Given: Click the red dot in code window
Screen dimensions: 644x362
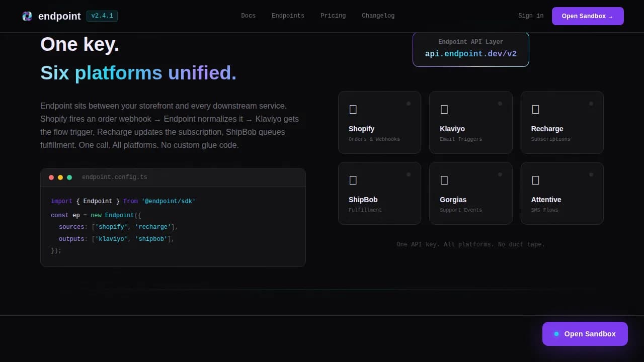Looking at the screenshot, I should [51, 177].
